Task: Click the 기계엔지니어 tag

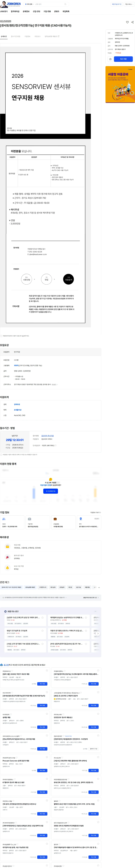Action: [x=43, y=588]
